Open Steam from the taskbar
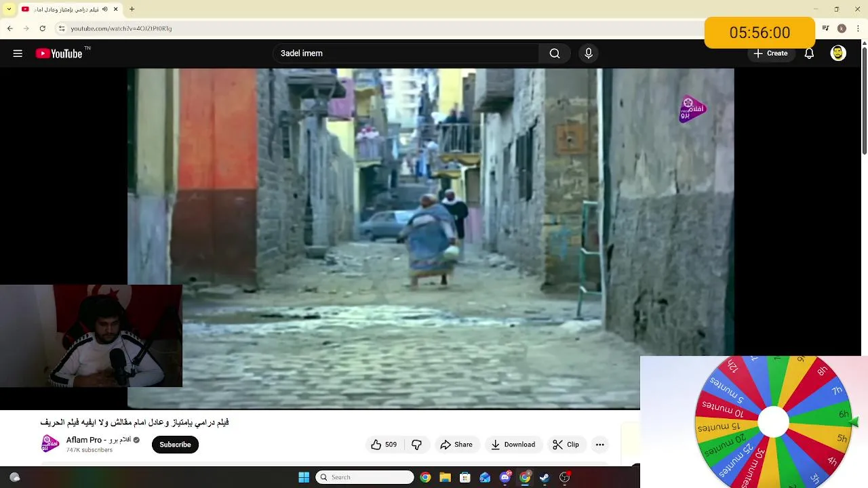Image resolution: width=868 pixels, height=488 pixels. [x=545, y=477]
